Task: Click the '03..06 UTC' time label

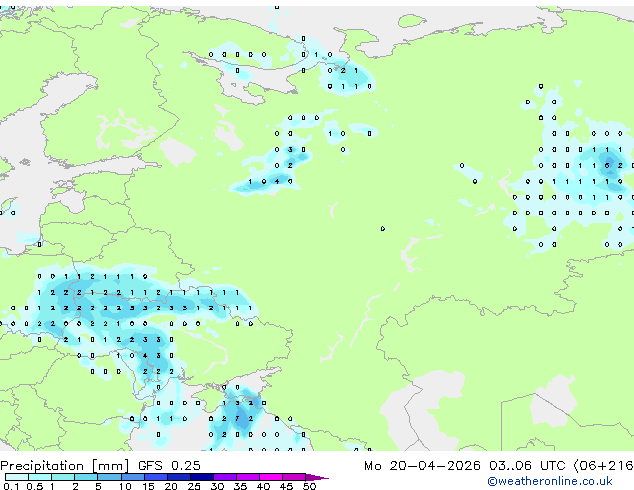Action: [x=527, y=466]
